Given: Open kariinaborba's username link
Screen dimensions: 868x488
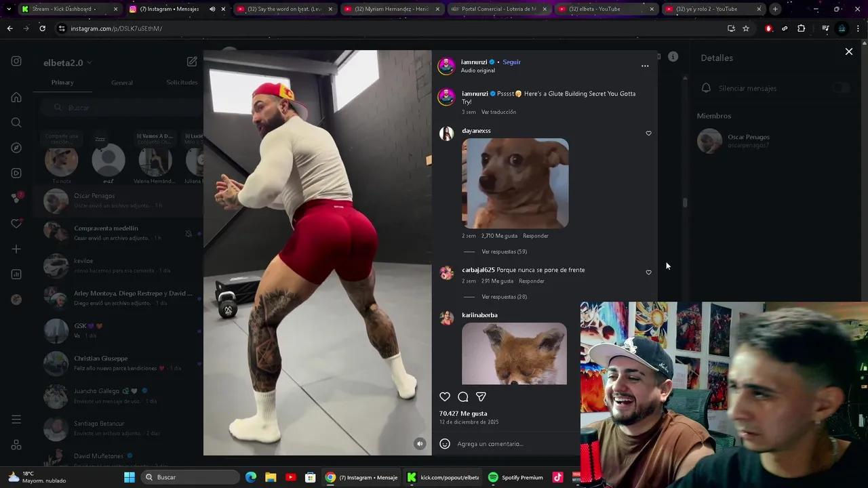Looking at the screenshot, I should pos(479,315).
